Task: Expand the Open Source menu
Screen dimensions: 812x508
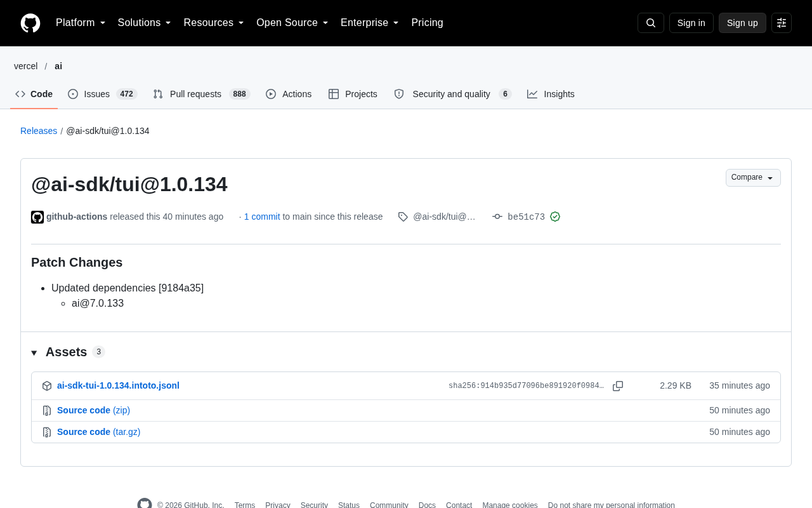Action: 292,23
